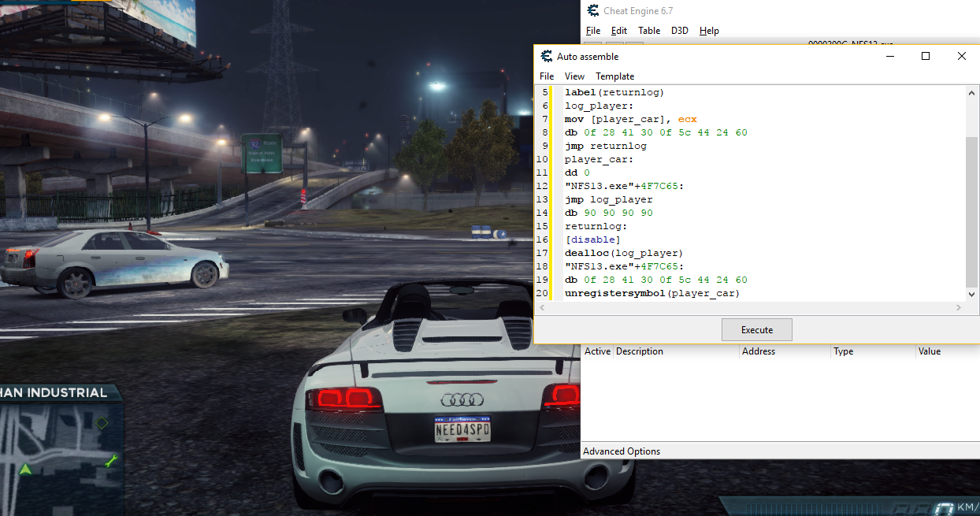Click the Active column header
This screenshot has width=980, height=516.
(597, 351)
